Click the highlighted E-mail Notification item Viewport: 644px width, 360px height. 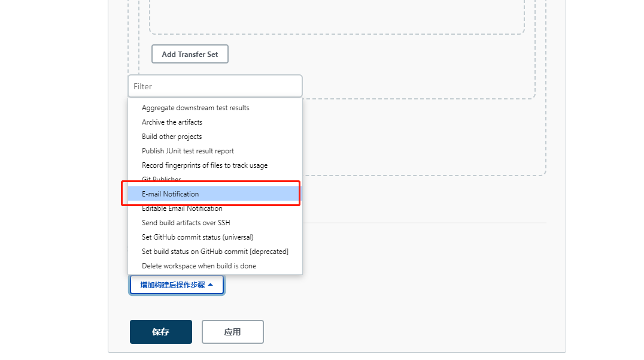coord(171,194)
